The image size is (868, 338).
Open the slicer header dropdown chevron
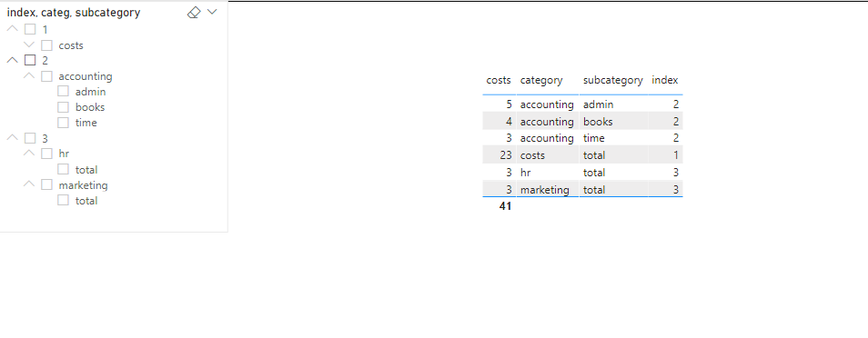(212, 12)
